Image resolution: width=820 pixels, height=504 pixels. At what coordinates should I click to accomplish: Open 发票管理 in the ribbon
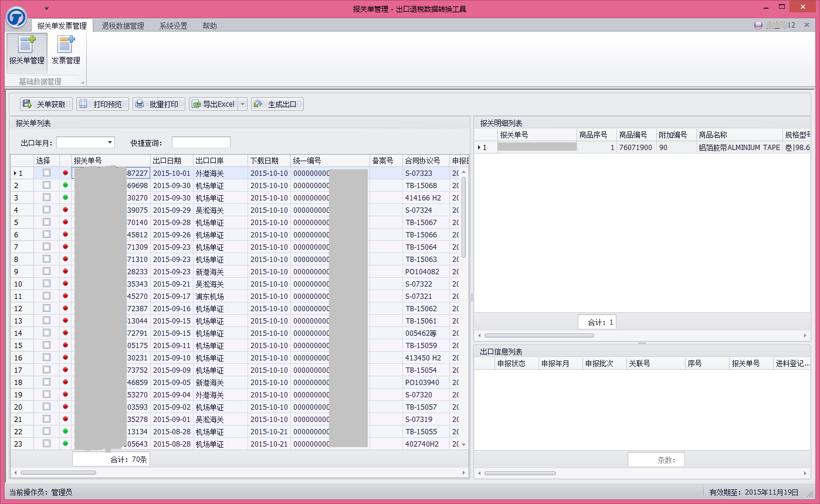click(66, 50)
